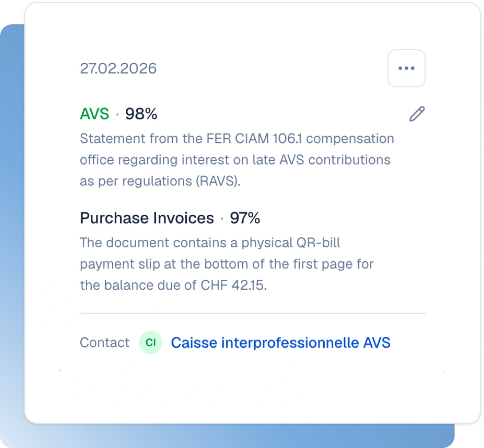This screenshot has width=484, height=448.
Task: Click the dot separator after Purchase Invoices
Action: [x=222, y=219]
